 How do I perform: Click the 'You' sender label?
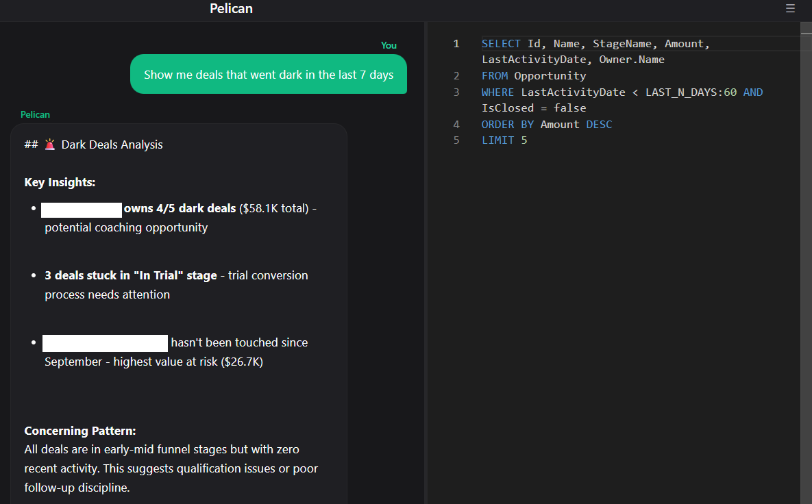click(389, 45)
